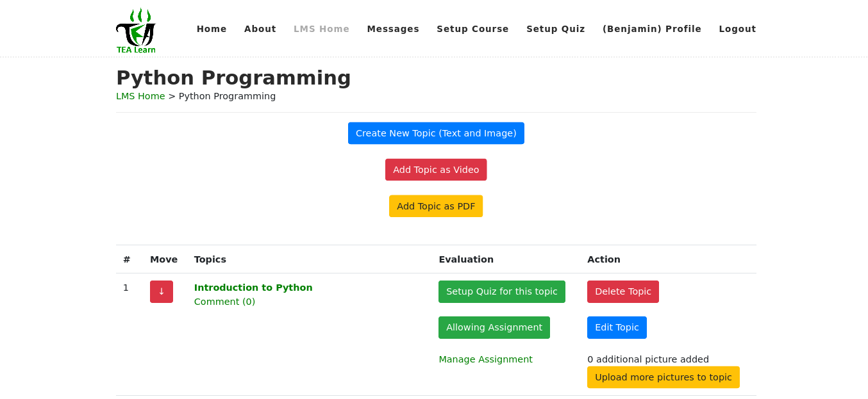Choose Add Topic as PDF
Screen dimensions: 868x399
click(436, 206)
